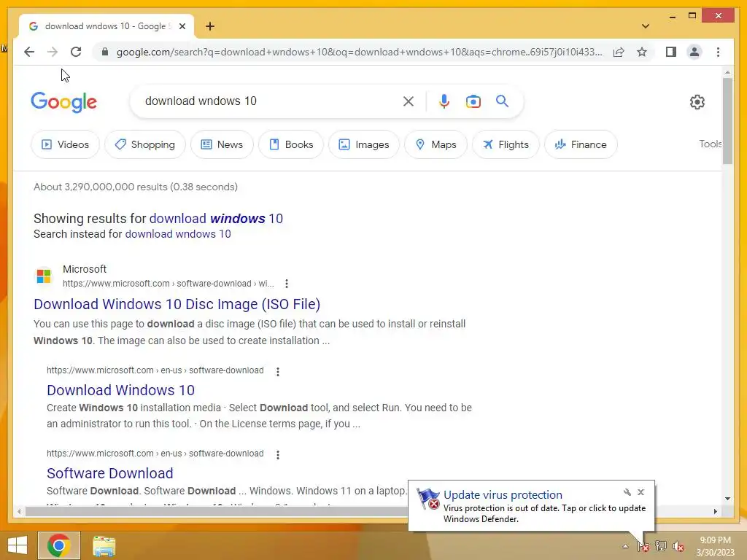Open the 'Software Download' result
This screenshot has height=560, width=747.
coord(110,472)
